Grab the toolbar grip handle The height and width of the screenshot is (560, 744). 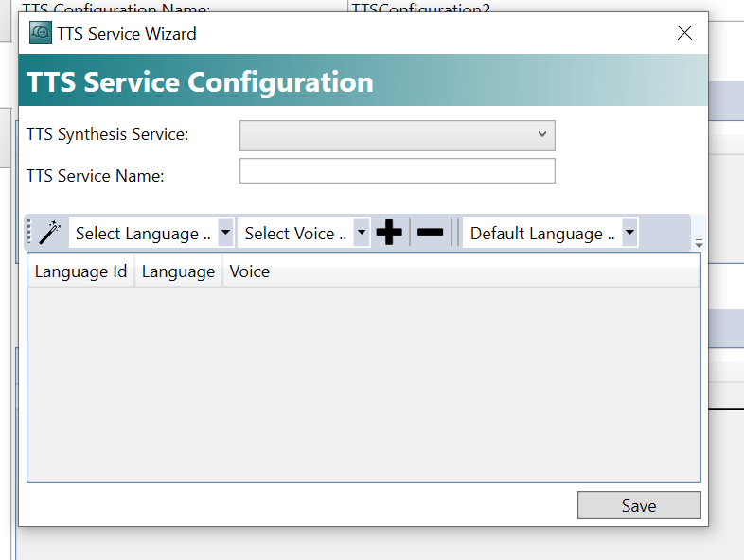[x=29, y=233]
